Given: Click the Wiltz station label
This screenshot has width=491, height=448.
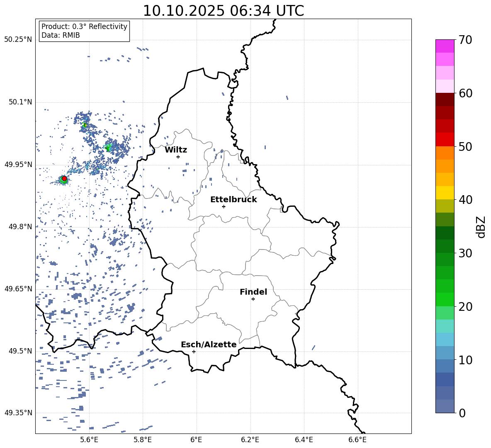Looking at the screenshot, I should [x=176, y=150].
